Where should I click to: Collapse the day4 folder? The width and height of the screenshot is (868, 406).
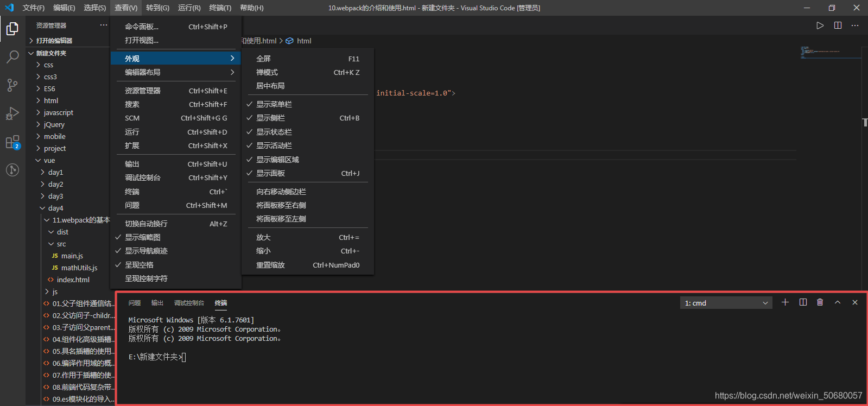(55, 208)
